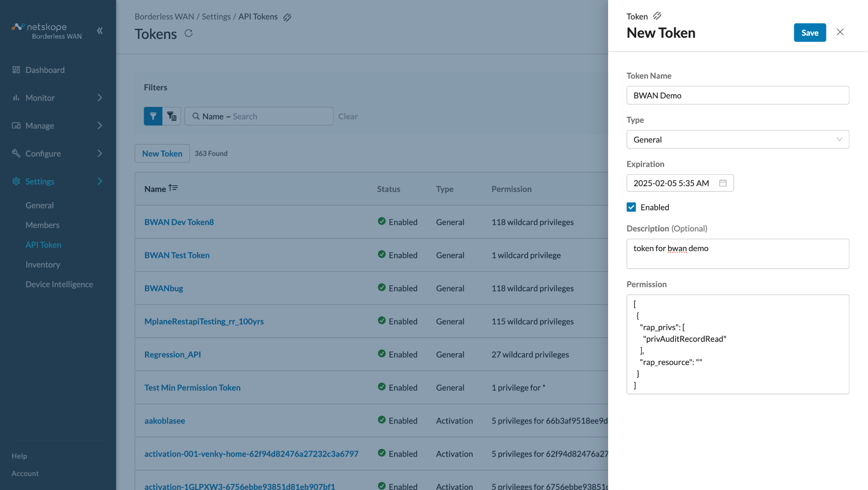This screenshot has width=868, height=490.
Task: Click the 363 Found count
Action: point(211,154)
